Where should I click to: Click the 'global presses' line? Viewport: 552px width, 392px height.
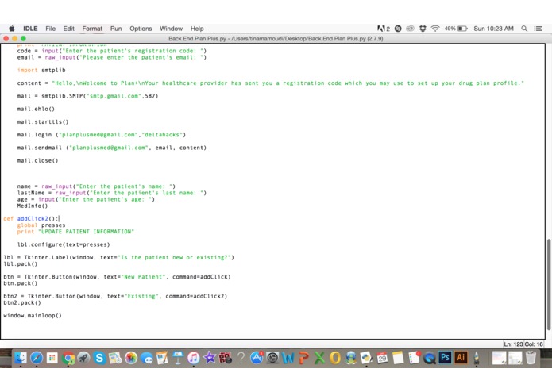(41, 225)
